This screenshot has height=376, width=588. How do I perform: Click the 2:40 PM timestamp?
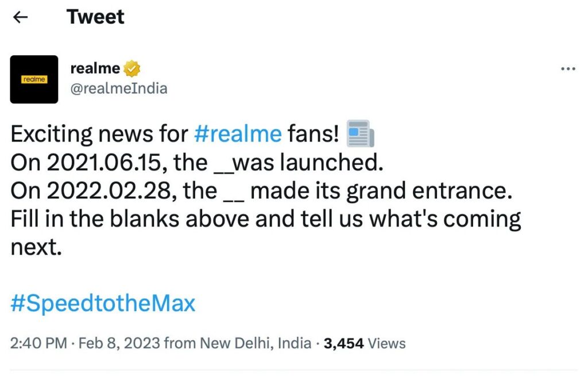(x=39, y=344)
